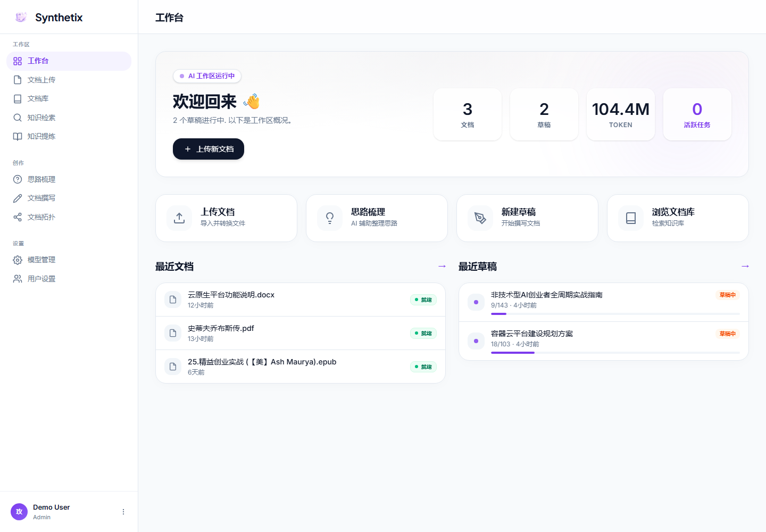Click 就绪 badge on 云原生平台功能说明.docx

pos(423,300)
